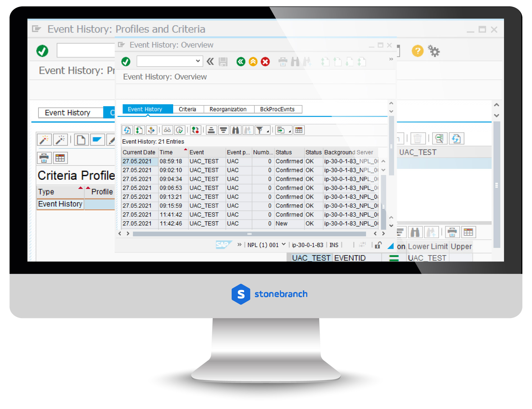The height and width of the screenshot is (409, 532).
Task: Click the red Cancel button in Overview toolbar
Action: point(265,62)
